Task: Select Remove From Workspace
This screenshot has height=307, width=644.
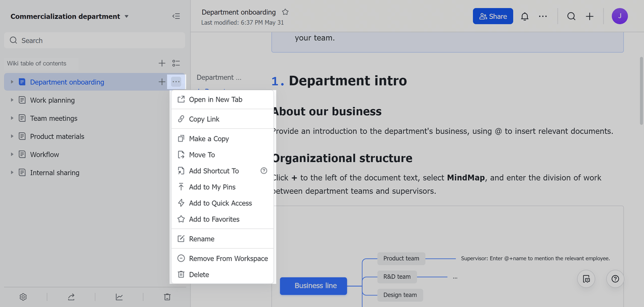Action: [222, 258]
